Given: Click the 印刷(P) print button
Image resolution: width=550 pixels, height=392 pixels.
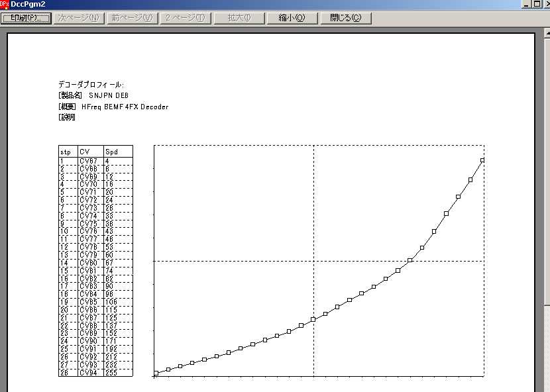Looking at the screenshot, I should pos(26,18).
